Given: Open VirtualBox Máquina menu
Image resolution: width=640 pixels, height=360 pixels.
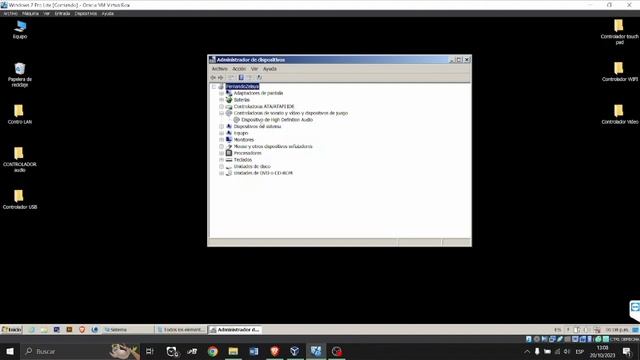Looking at the screenshot, I should point(30,13).
